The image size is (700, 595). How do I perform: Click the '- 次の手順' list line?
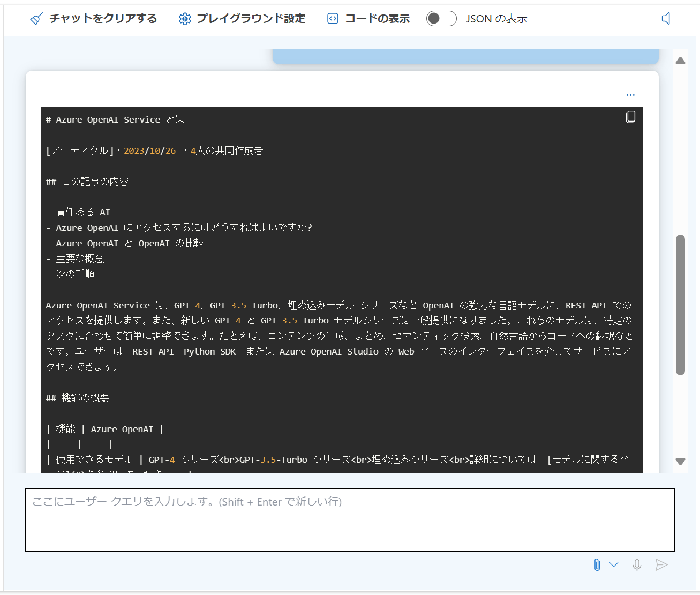click(70, 274)
